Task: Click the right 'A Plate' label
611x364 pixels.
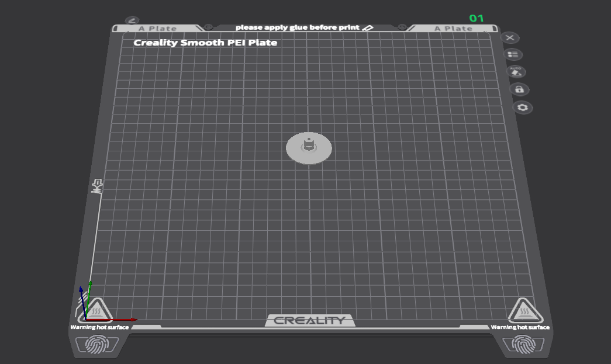Action: click(x=453, y=29)
